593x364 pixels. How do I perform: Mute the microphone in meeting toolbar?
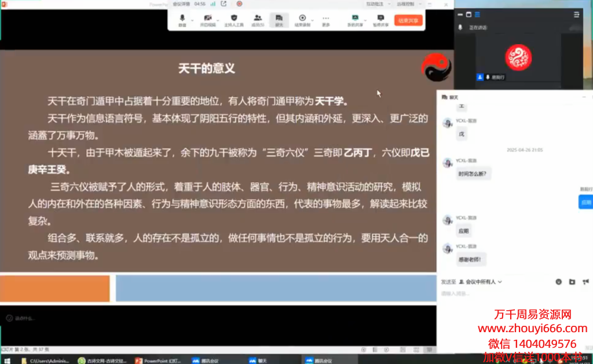[182, 19]
